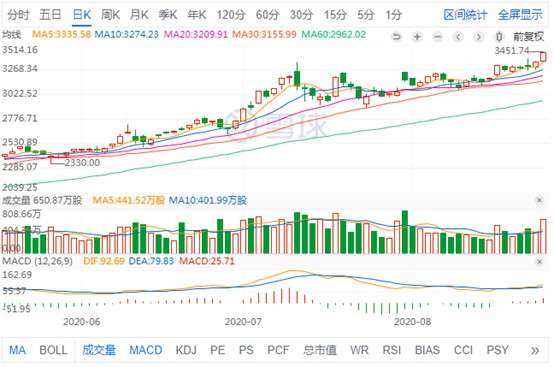
Task: Choose the 120分 interval tab
Action: point(231,15)
